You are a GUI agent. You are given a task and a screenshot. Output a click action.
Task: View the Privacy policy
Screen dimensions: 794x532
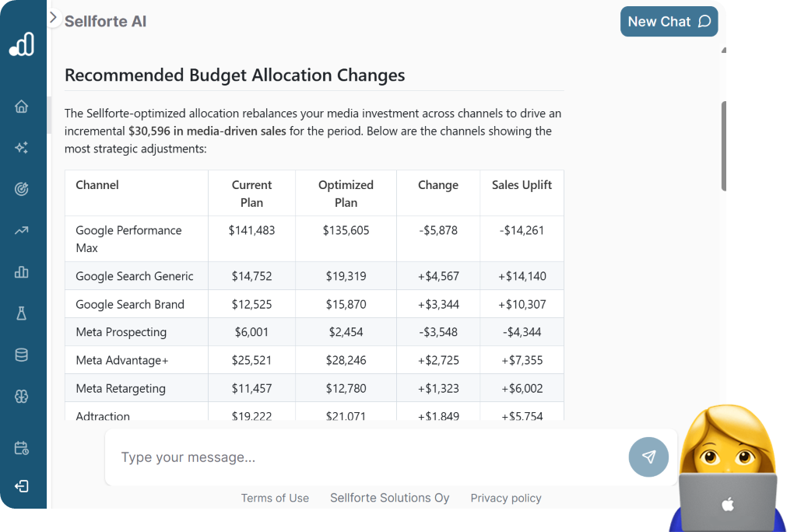505,498
